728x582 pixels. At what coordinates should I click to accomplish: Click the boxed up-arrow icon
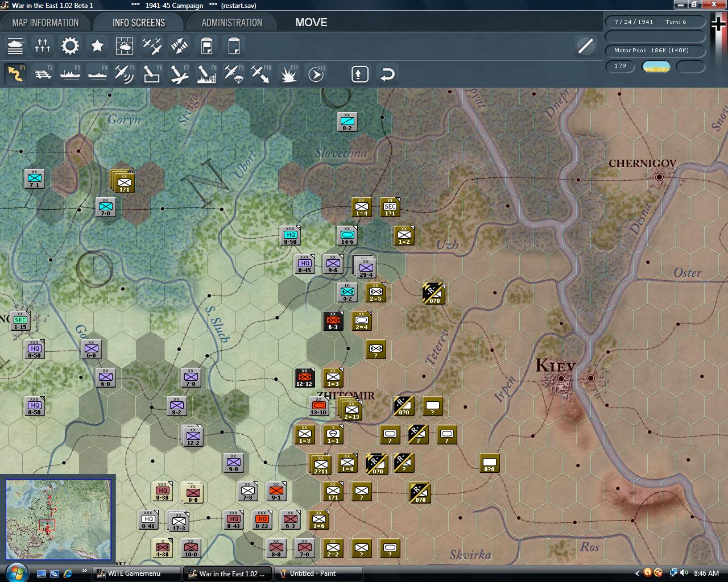pyautogui.click(x=360, y=74)
